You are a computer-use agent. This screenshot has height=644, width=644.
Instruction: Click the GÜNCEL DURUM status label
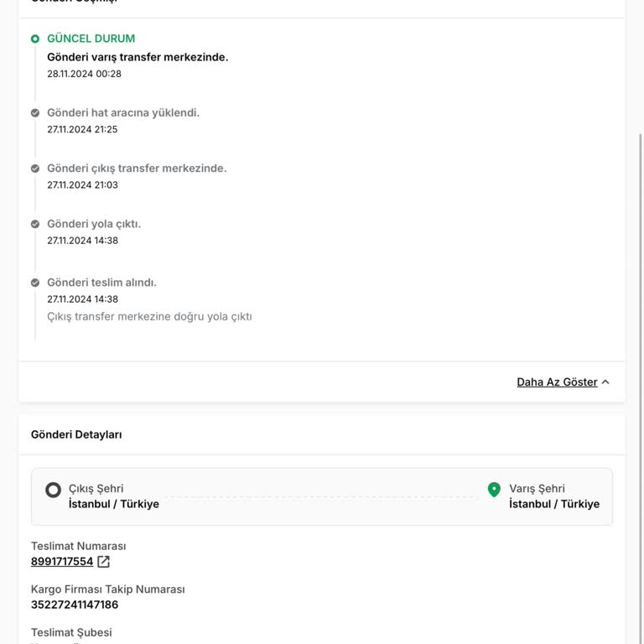point(91,39)
